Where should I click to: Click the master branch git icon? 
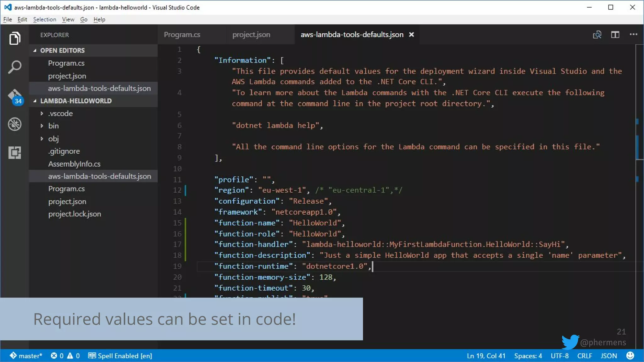click(13, 355)
